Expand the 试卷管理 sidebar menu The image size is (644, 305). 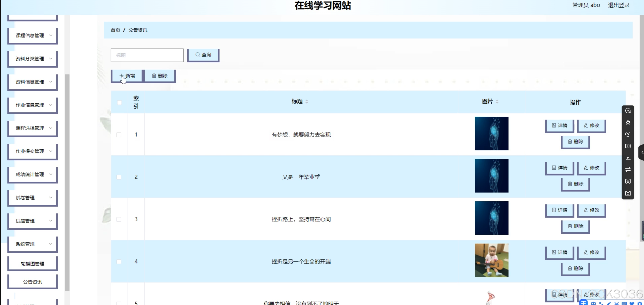point(33,198)
